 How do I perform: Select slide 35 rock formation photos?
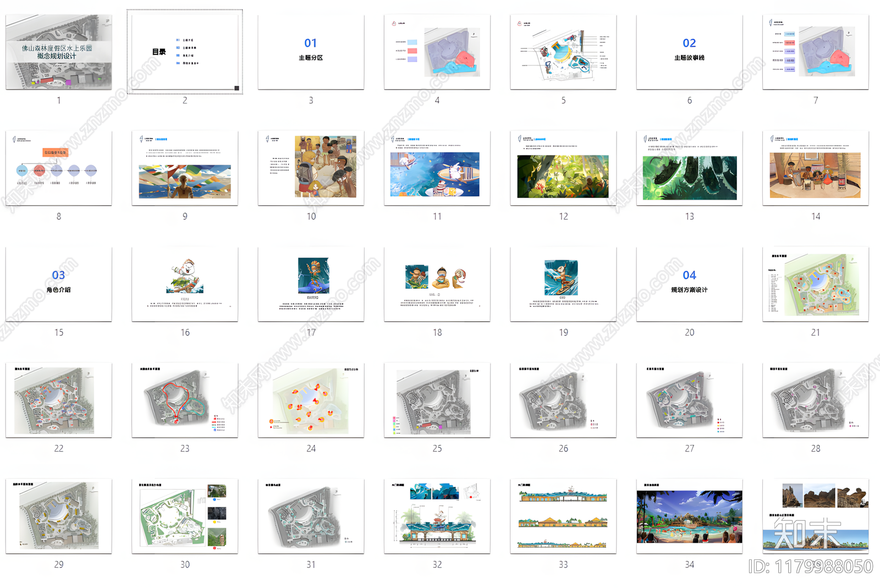tap(816, 516)
